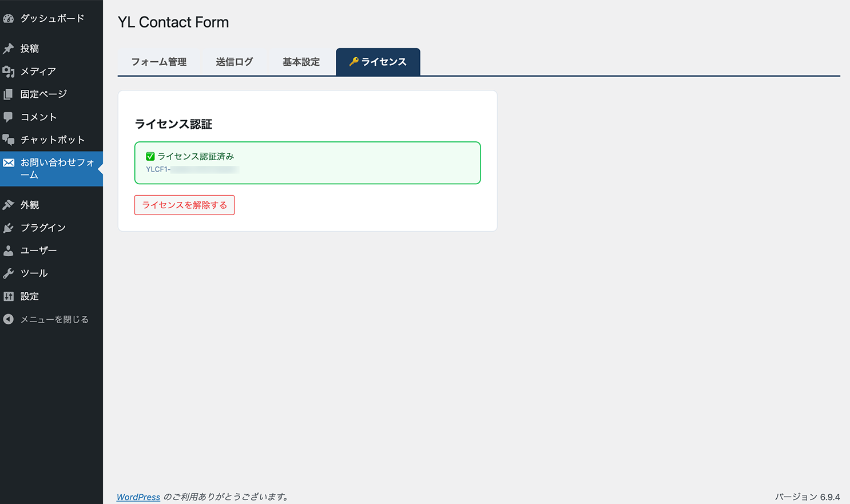Click the コメント speech bubble icon
The image size is (850, 504).
[x=9, y=117]
